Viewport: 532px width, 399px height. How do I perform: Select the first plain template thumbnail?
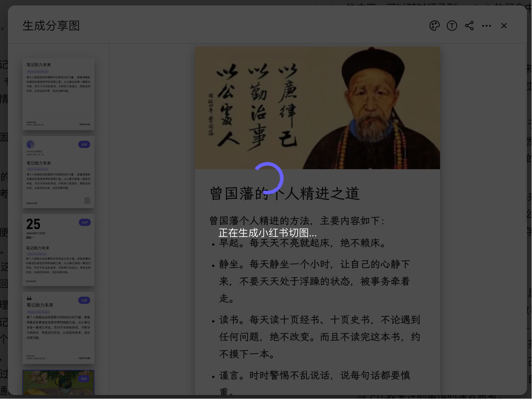[x=58, y=94]
